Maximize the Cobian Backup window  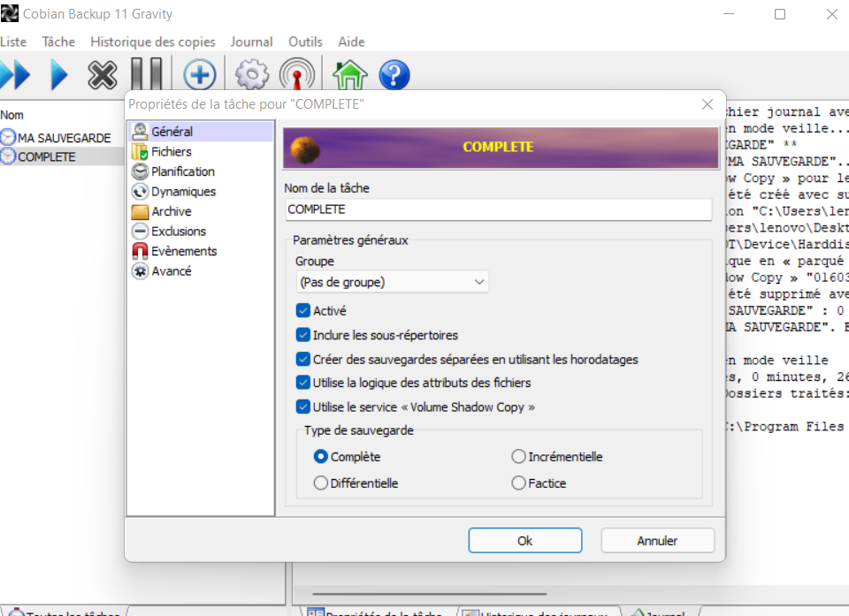[780, 14]
